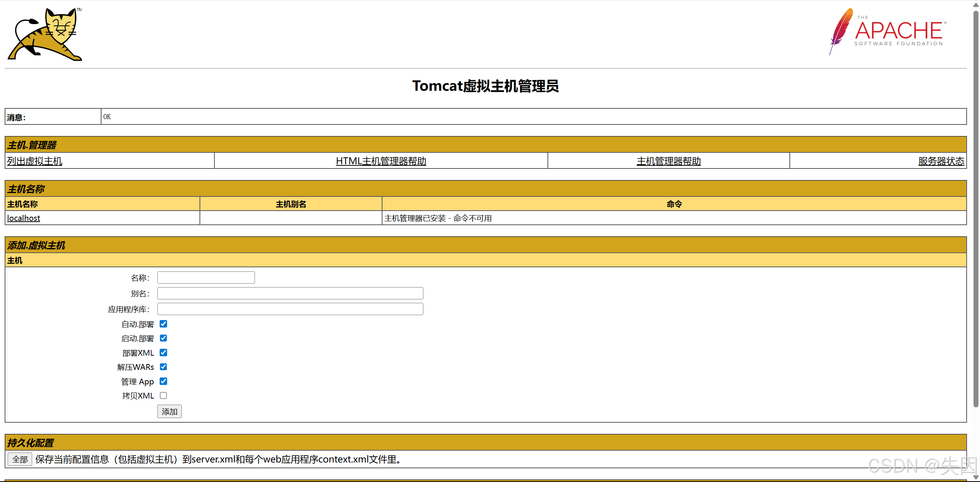Click the 添加.虚拟主机 section header

tap(486, 245)
